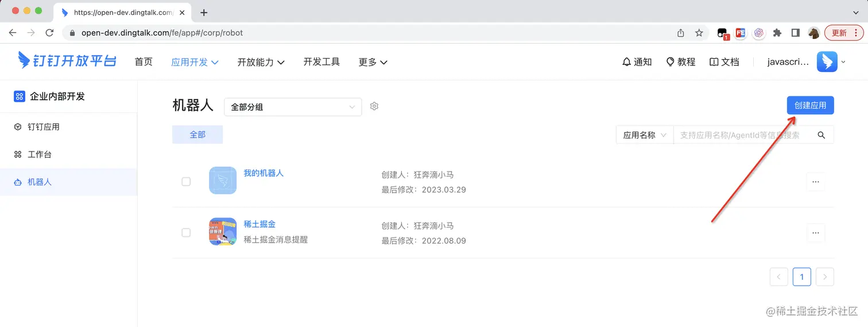The width and height of the screenshot is (868, 327).
Task: Open a new browser tab
Action: click(204, 12)
